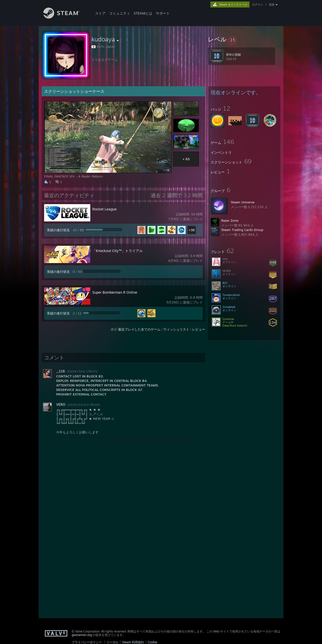Image resolution: width=322 pixels, height=644 pixels.
Task: Click the Rocket League achievement progress bar
Action: click(x=104, y=230)
